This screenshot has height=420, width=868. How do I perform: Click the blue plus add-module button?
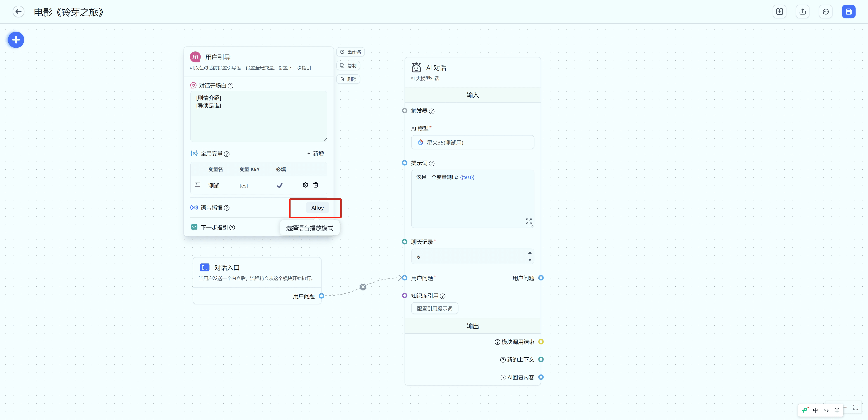(x=16, y=40)
